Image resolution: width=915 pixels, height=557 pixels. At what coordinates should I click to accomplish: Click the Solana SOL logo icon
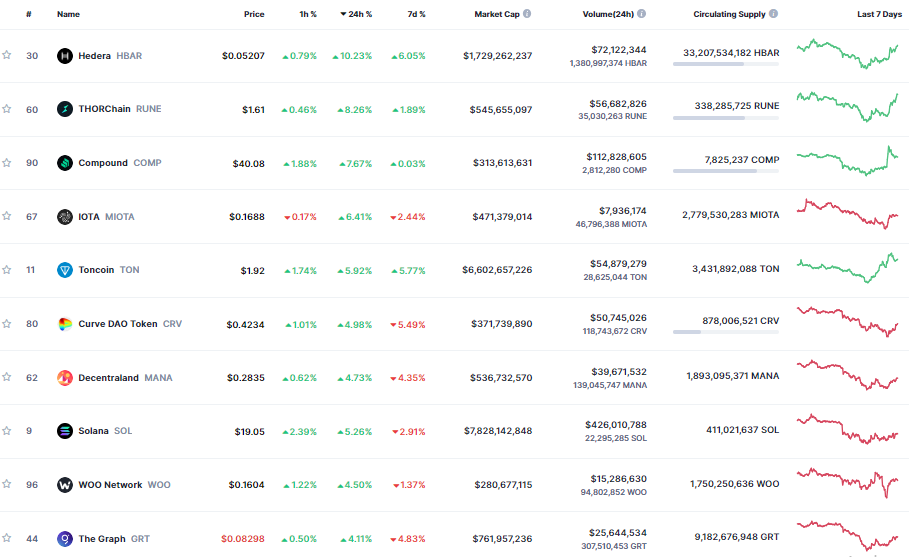[65, 431]
